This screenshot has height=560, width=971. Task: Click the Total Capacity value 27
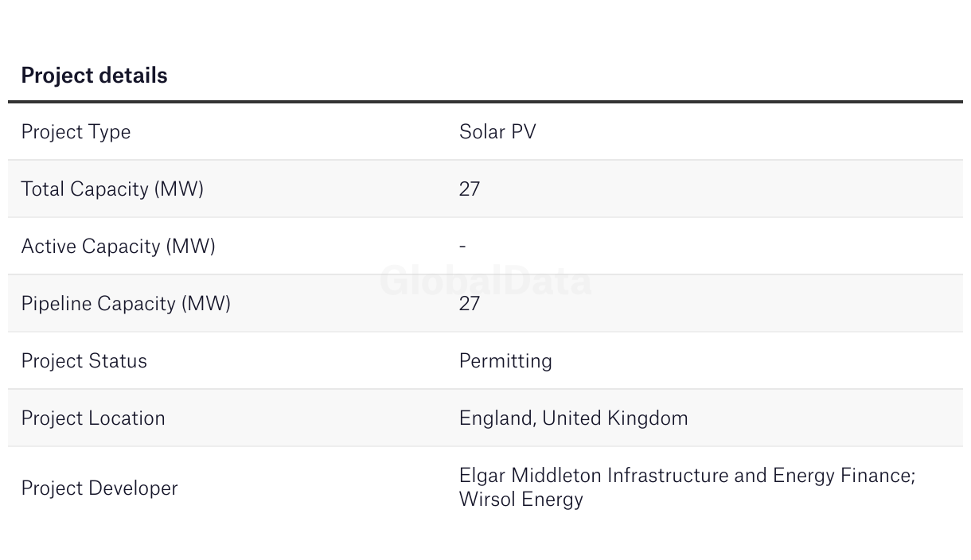[x=470, y=189]
